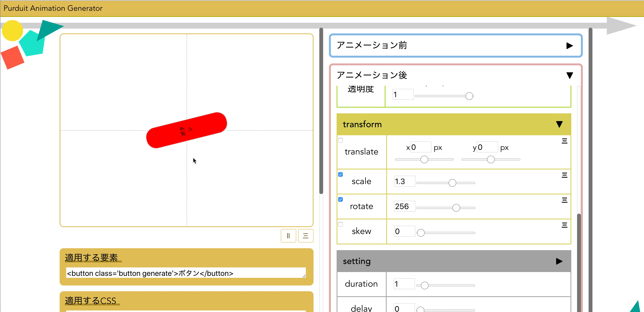Uncheck the scale checkbox
The height and width of the screenshot is (312, 644).
coord(340,174)
